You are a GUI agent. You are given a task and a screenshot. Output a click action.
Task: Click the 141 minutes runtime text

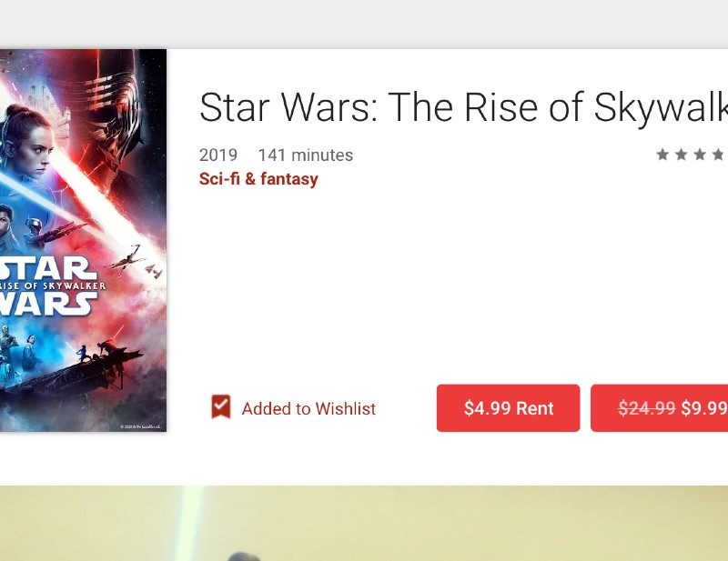point(305,155)
